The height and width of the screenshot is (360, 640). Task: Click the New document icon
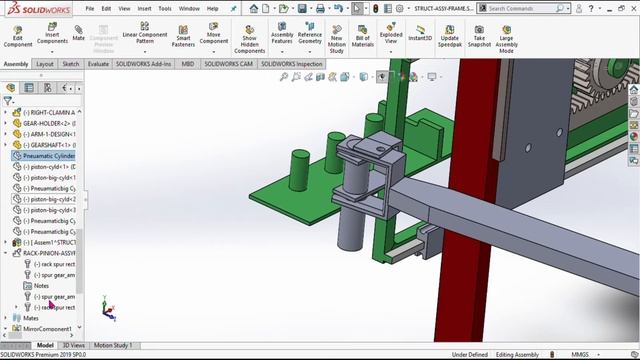266,8
